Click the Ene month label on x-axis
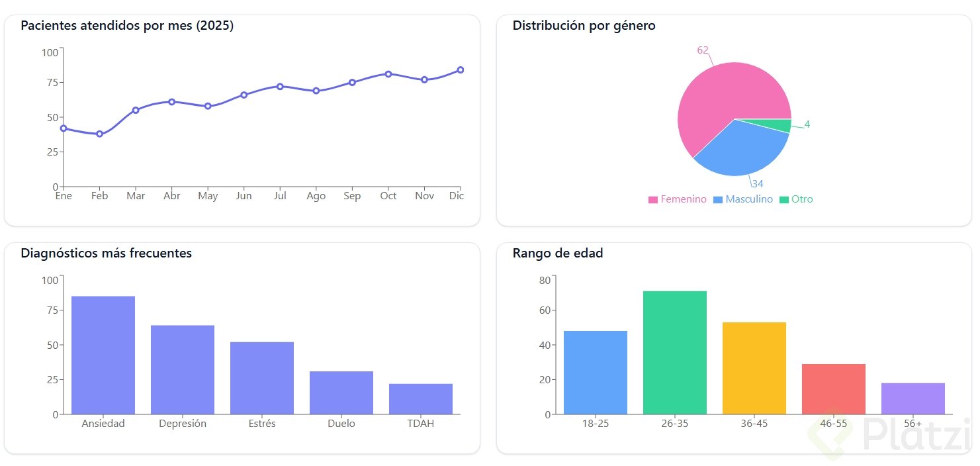Viewport: 980px width, 466px height. point(64,196)
